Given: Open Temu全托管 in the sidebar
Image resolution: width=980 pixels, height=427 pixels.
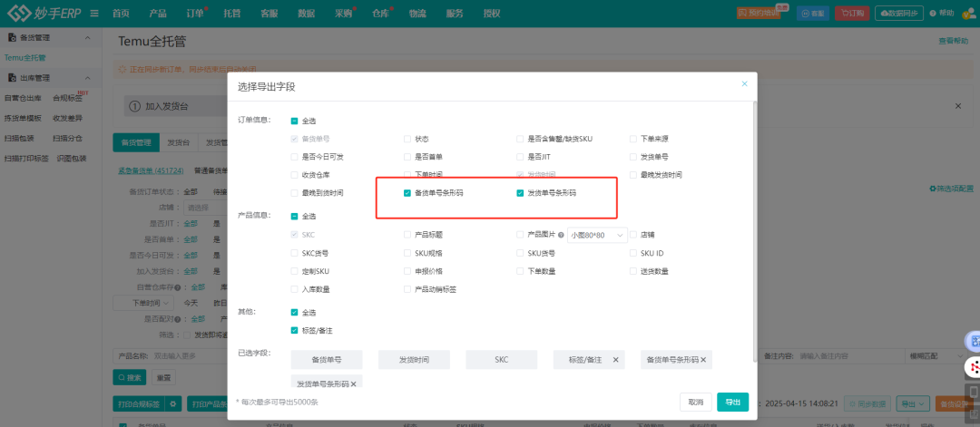Looking at the screenshot, I should point(25,57).
